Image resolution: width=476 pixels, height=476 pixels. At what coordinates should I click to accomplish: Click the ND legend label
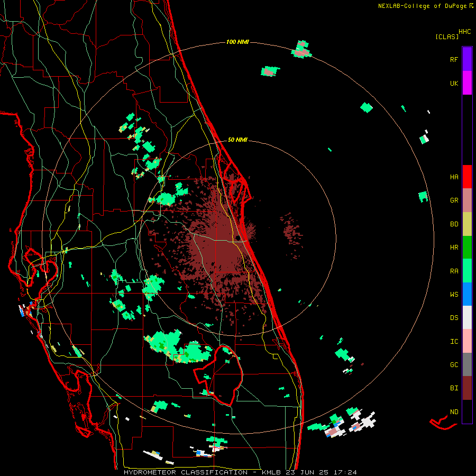point(454,412)
